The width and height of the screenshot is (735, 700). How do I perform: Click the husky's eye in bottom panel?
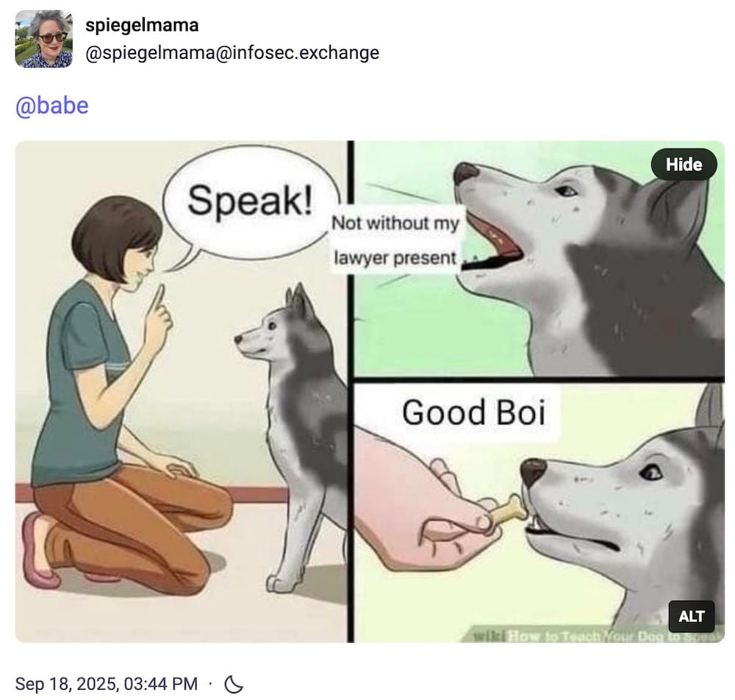(x=651, y=473)
